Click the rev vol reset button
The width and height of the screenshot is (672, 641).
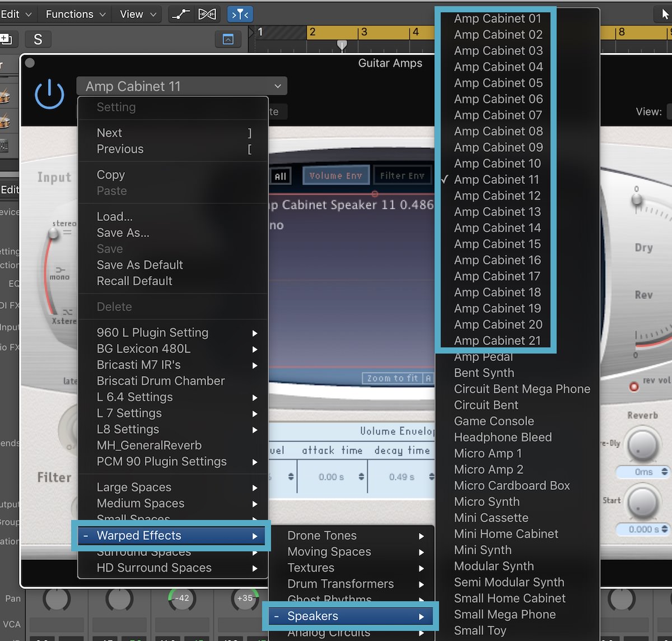634,387
